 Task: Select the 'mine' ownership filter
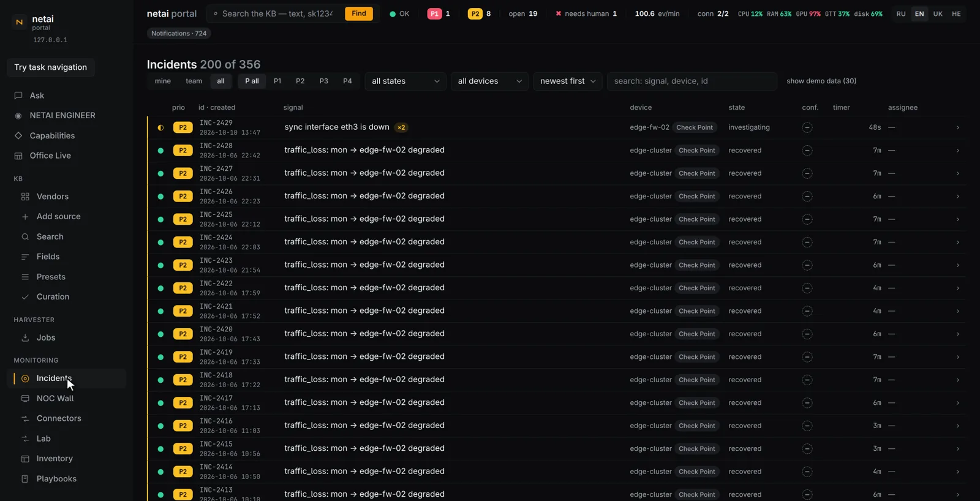point(163,81)
